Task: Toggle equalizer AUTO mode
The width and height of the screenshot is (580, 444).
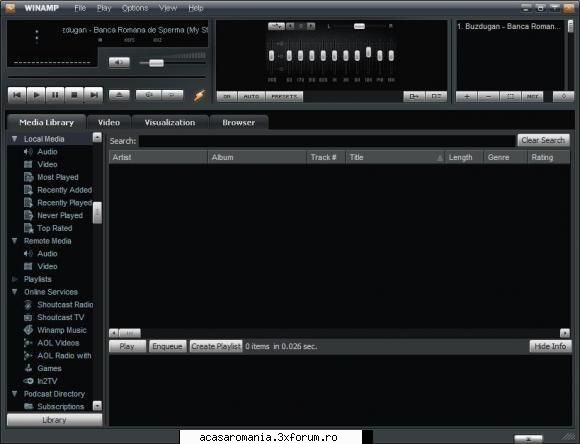Action: (x=252, y=97)
